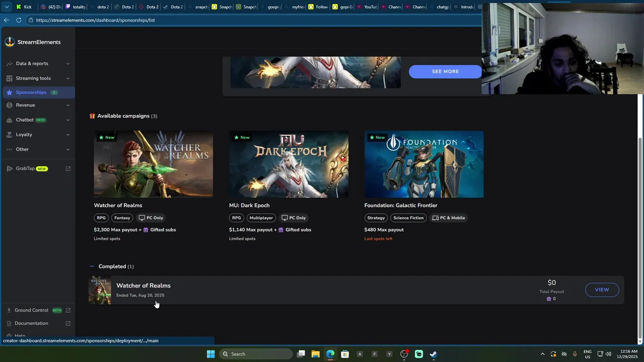Click the Multiplayer tag
This screenshot has height=362, width=644.
pos(261,218)
